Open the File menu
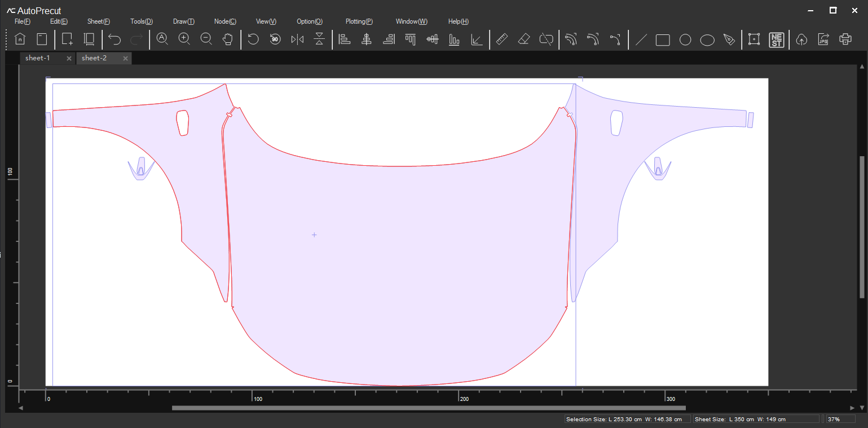This screenshot has height=428, width=868. 23,21
